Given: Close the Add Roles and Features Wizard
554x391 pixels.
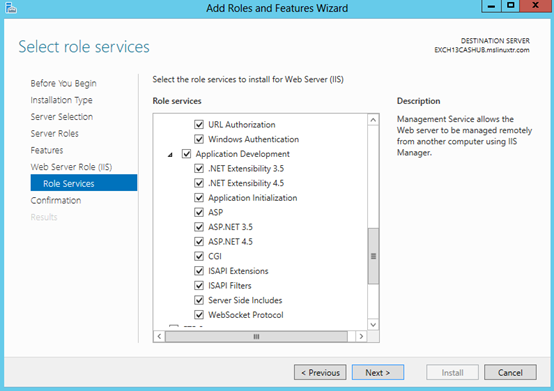Looking at the screenshot, I should point(535,6).
